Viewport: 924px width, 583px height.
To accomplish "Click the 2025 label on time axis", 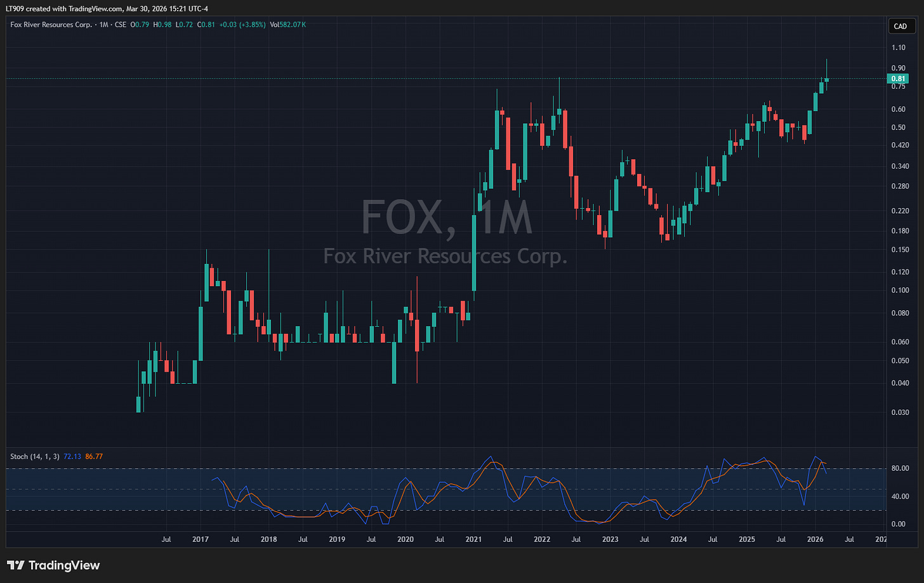I will click(x=747, y=540).
